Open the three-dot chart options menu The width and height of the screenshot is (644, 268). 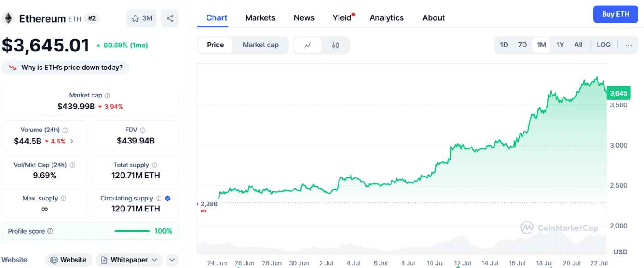tap(629, 45)
